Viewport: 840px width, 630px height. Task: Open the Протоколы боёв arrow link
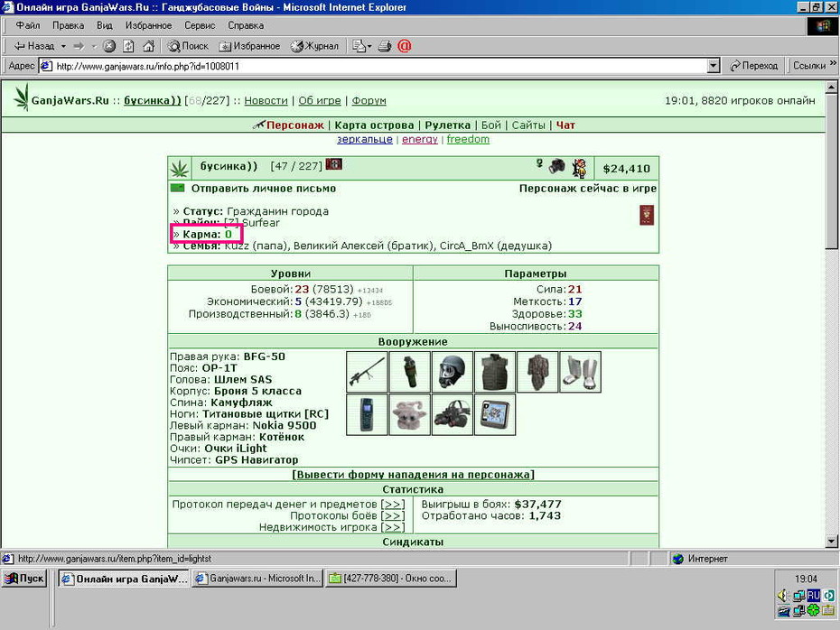tap(393, 516)
